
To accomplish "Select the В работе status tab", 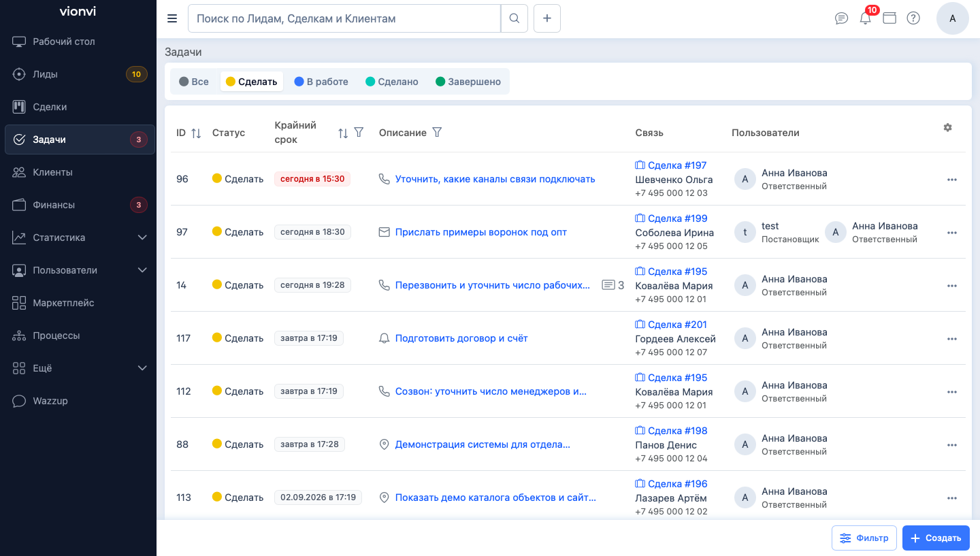I will click(321, 82).
